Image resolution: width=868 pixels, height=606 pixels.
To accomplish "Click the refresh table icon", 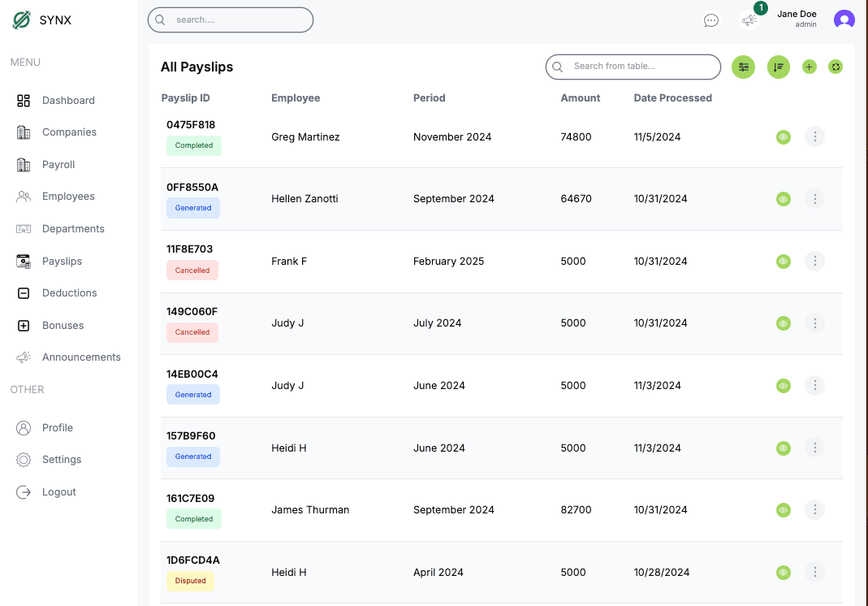I will (836, 67).
